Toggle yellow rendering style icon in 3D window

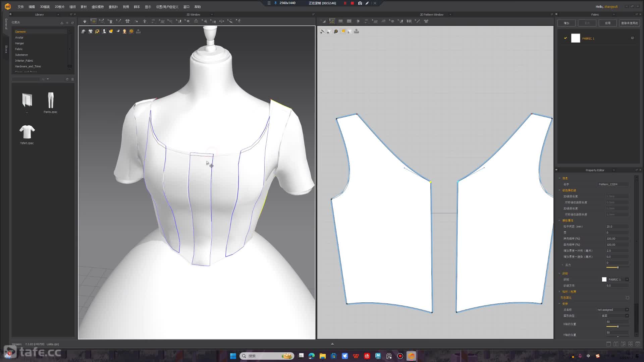point(111,32)
